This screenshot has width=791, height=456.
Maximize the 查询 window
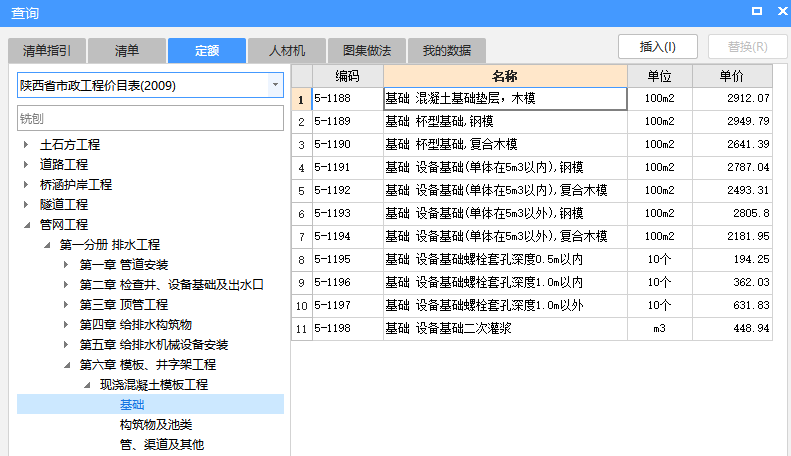(755, 13)
